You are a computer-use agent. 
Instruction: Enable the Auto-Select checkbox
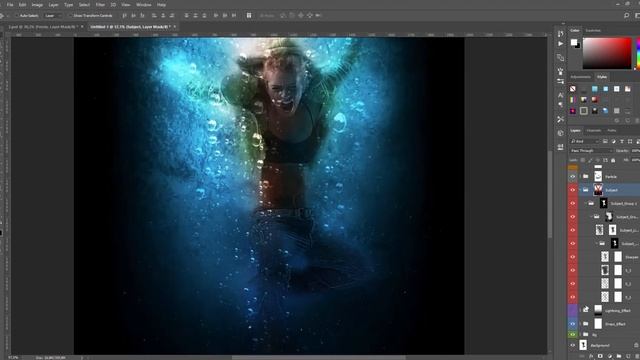(x=17, y=16)
